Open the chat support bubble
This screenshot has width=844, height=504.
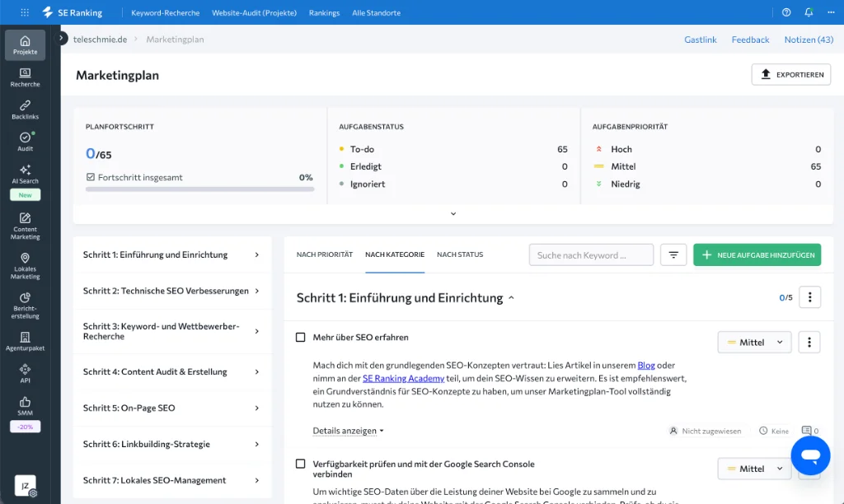(810, 455)
